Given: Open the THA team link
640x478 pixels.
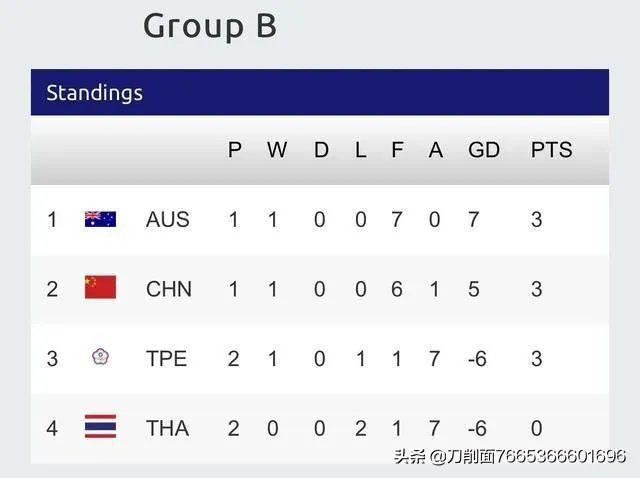Looking at the screenshot, I should 167,428.
